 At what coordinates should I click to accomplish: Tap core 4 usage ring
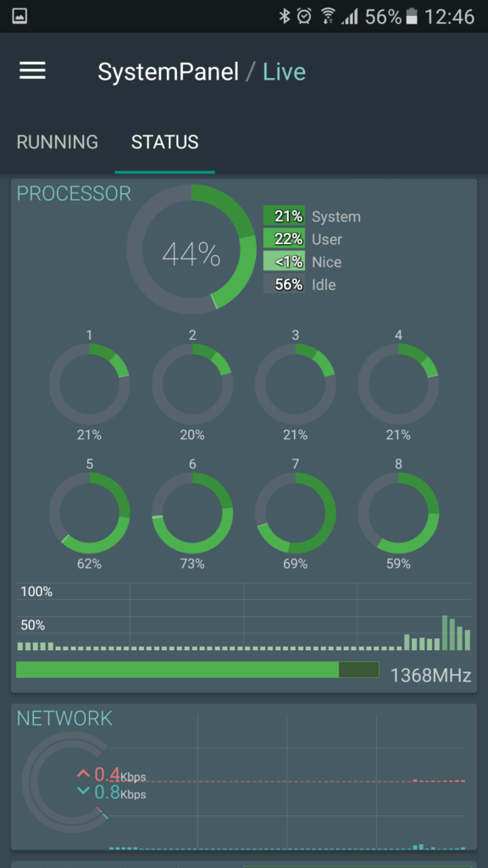(398, 384)
